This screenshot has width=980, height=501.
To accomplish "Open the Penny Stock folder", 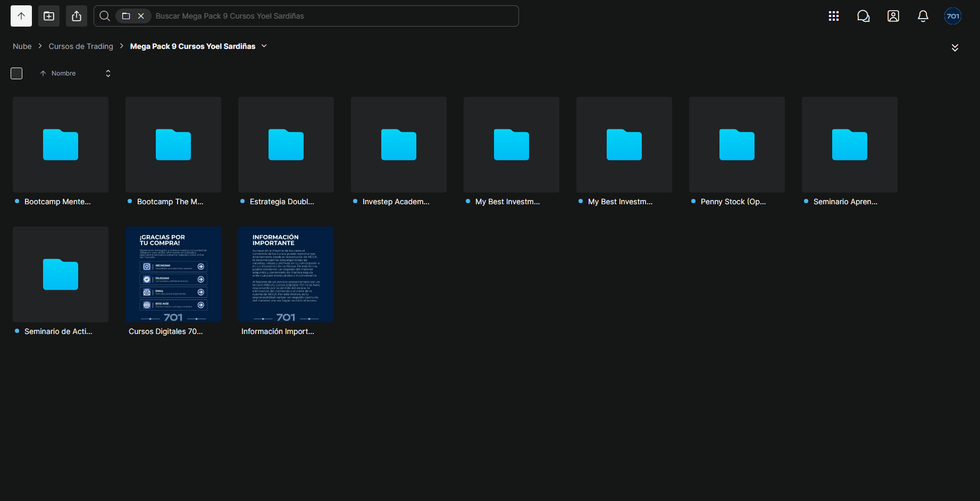I will [x=737, y=145].
